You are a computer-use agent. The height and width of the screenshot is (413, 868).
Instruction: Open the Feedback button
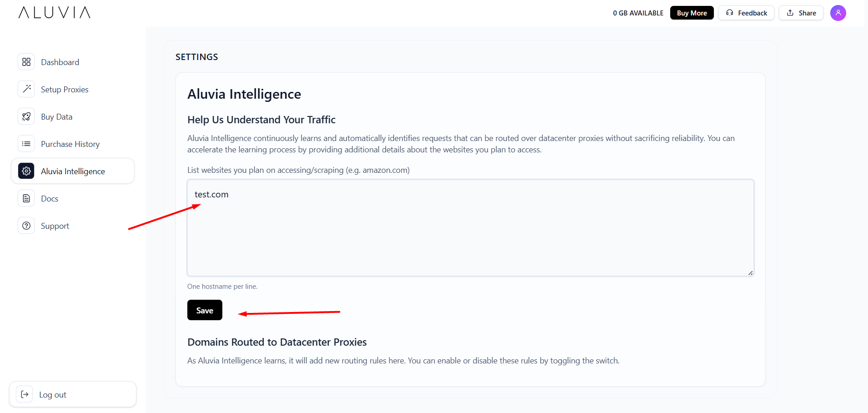(746, 13)
